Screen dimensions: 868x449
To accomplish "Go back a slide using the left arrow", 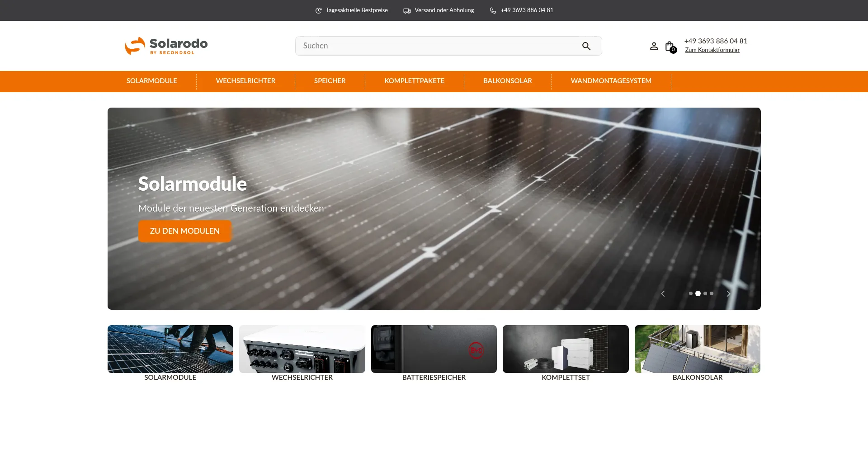I will tap(663, 293).
